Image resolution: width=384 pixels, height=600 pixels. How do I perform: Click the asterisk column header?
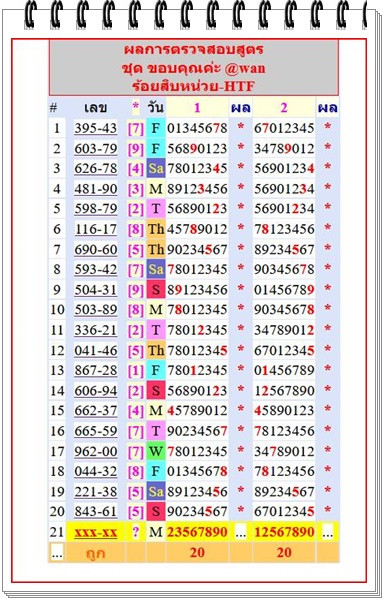coord(136,108)
